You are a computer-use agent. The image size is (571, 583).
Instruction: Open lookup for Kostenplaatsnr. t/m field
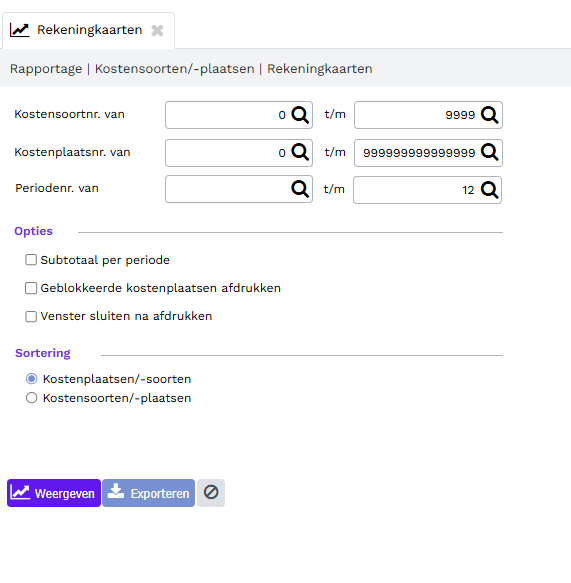490,152
